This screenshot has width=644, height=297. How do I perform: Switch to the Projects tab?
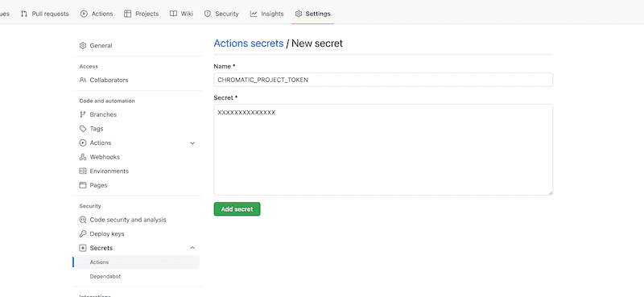[142, 14]
